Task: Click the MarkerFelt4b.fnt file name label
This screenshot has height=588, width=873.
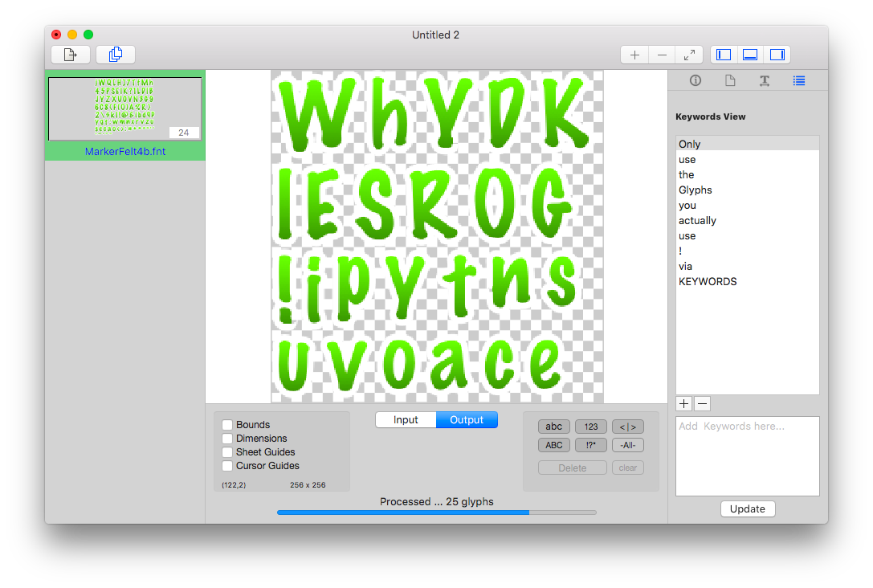Action: coord(125,152)
